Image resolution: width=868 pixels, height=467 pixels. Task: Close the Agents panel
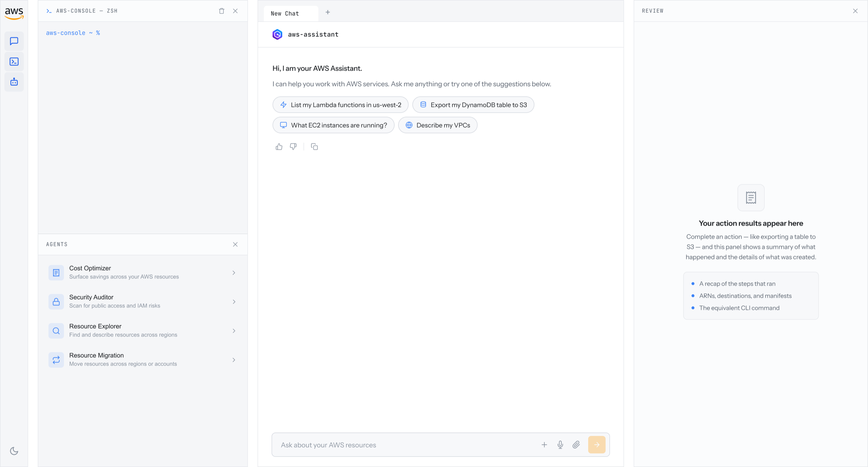[235, 244]
